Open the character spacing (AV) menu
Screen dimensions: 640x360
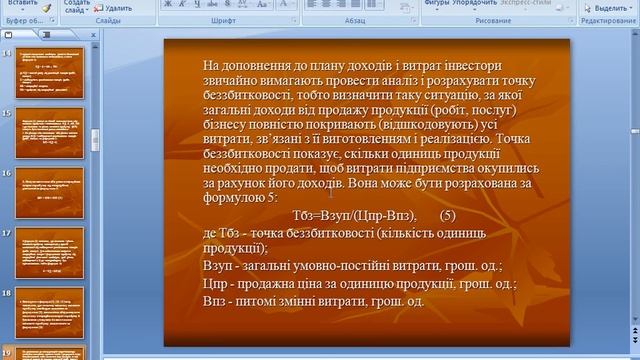[243, 4]
